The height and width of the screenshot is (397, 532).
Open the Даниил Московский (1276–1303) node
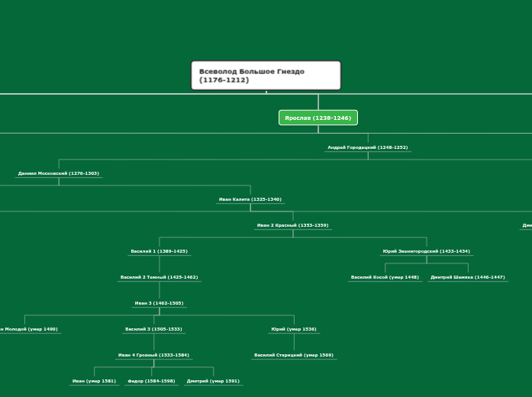point(59,173)
